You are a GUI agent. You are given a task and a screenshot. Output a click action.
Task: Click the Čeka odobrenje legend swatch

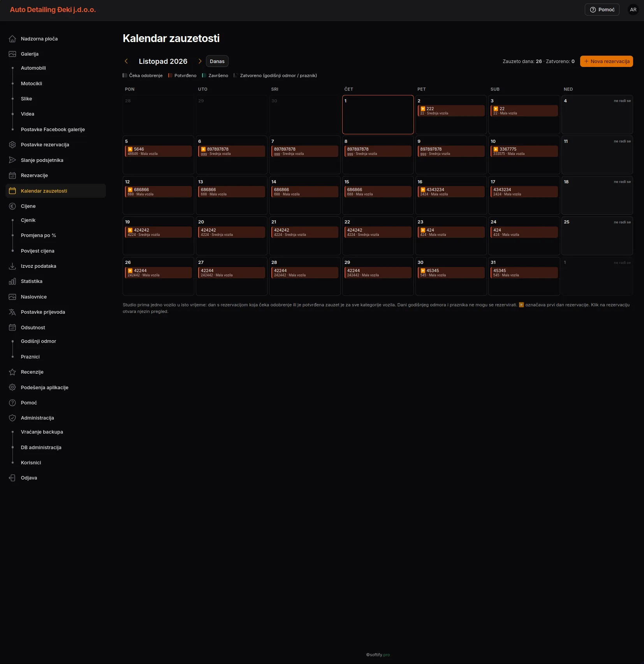(x=125, y=76)
